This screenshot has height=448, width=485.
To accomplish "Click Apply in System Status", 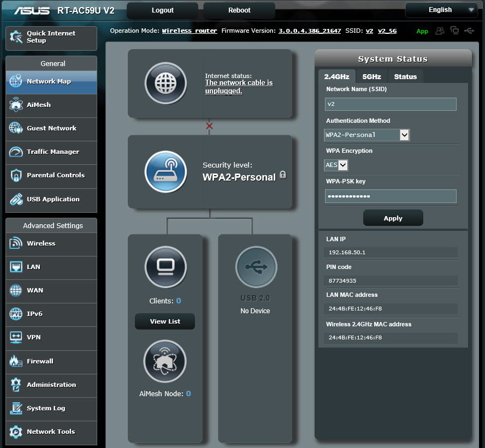I will click(393, 218).
